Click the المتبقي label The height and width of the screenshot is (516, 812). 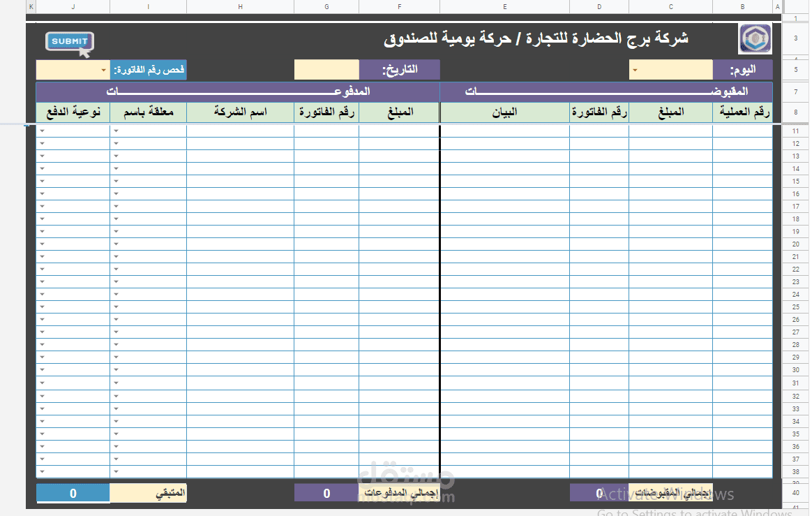point(148,493)
